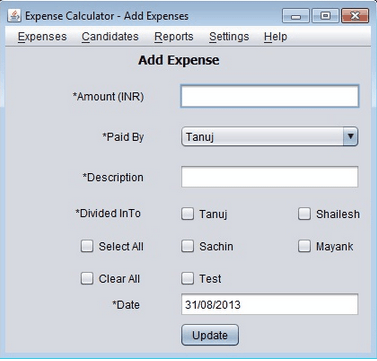
Task: Expand the Paid By dropdown arrow
Action: pyautogui.click(x=350, y=136)
